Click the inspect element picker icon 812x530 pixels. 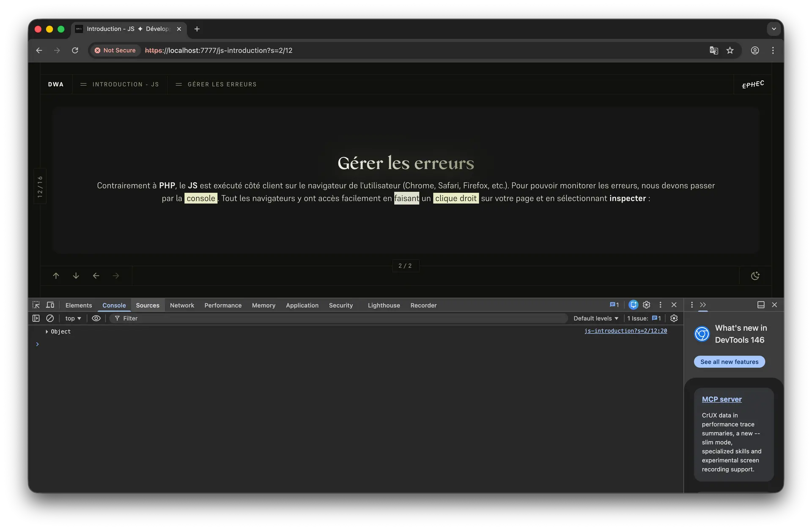click(36, 305)
